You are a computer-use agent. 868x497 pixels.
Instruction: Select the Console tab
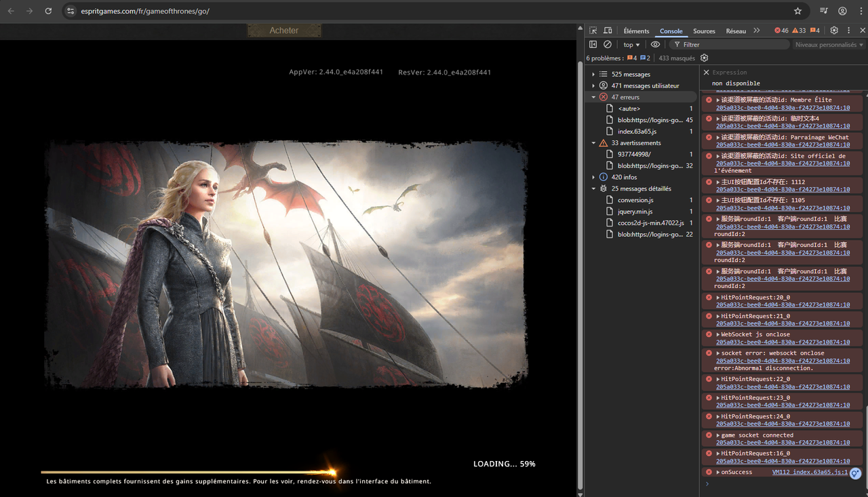point(671,31)
